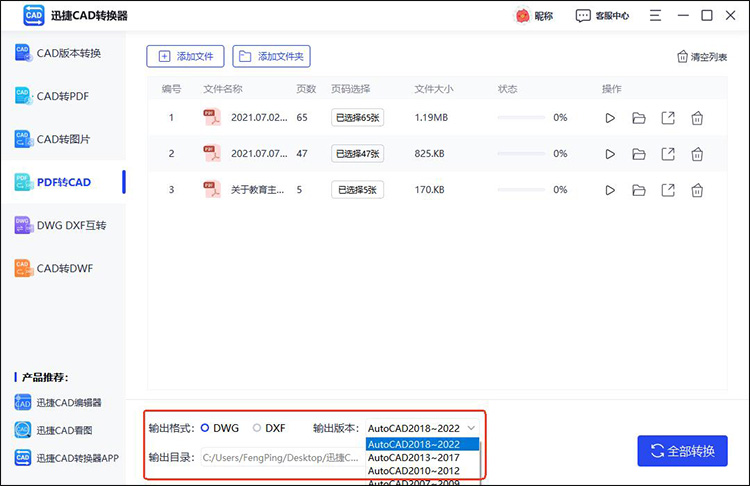Click the progress bar of row 1

[521, 118]
